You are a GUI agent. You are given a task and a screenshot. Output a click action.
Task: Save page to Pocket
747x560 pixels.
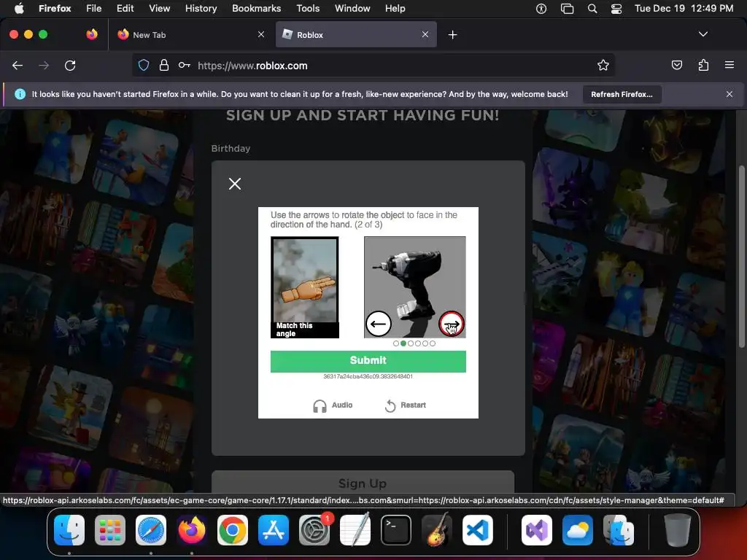(676, 65)
